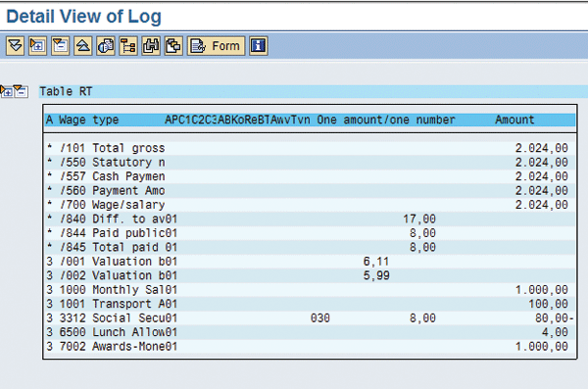The height and width of the screenshot is (389, 588).
Task: Click the Amount column header
Action: click(x=514, y=120)
